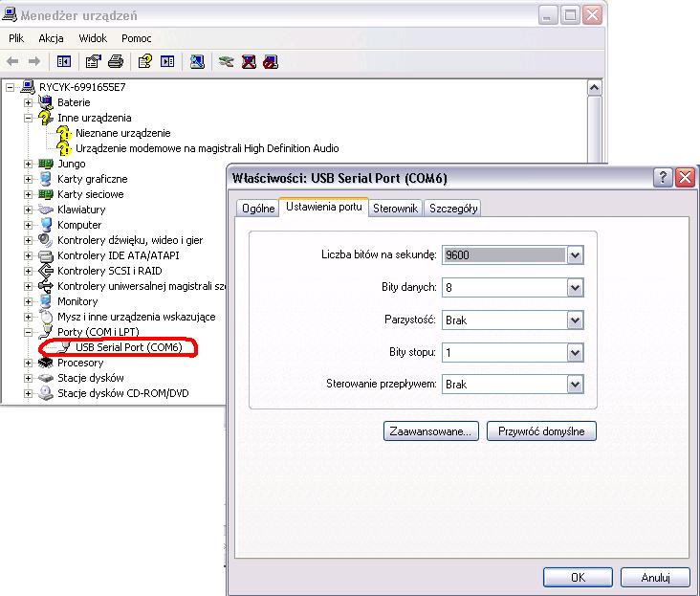Open the Widok menu
This screenshot has width=700, height=596.
(93, 38)
